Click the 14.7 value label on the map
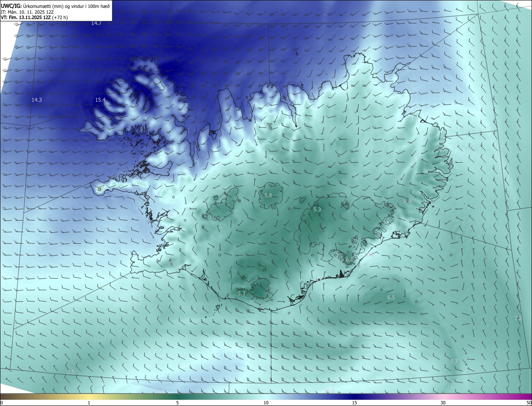Screen dimensions: 532x406 (96, 23)
